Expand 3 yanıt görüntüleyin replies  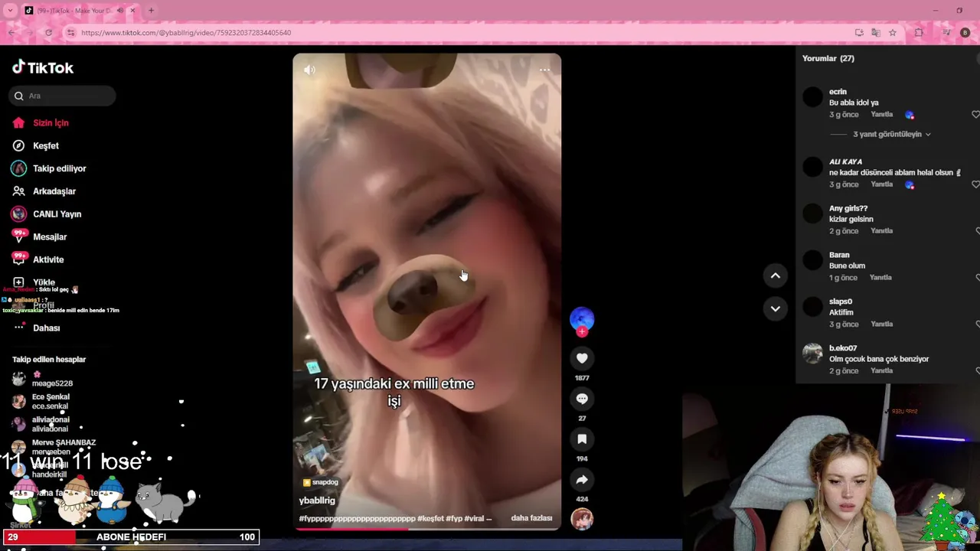tap(892, 134)
